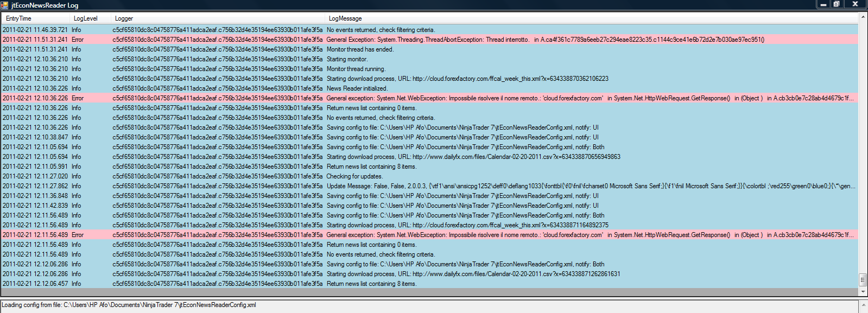Select entry time 12.11.42.839 cell
The height and width of the screenshot is (313, 868).
[x=35, y=206]
